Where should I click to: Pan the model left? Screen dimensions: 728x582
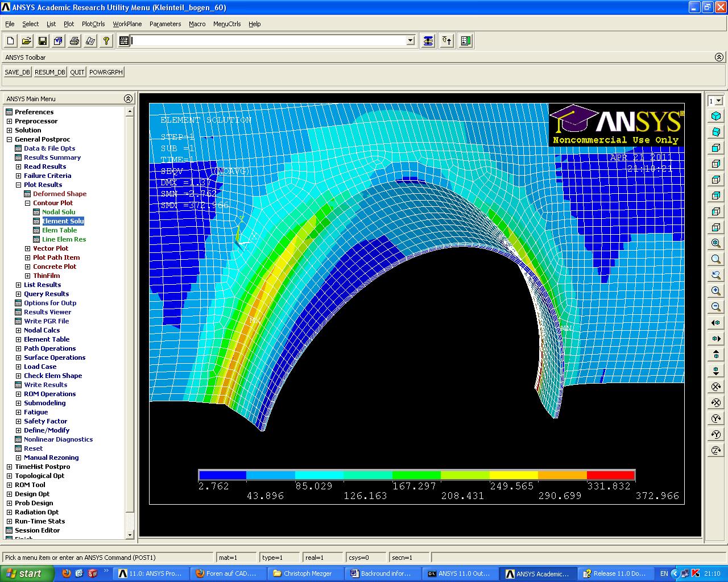716,323
